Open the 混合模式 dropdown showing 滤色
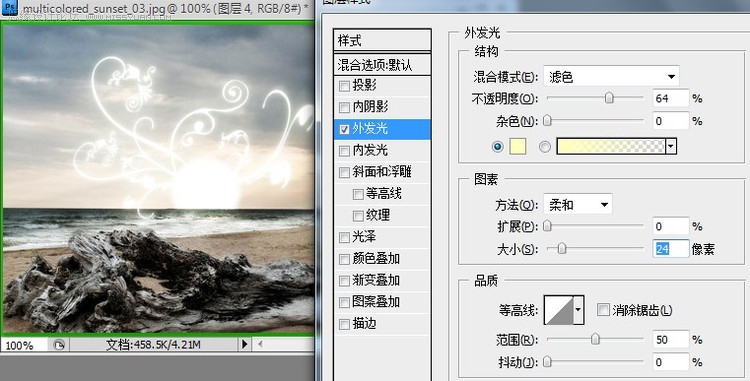 click(x=611, y=76)
